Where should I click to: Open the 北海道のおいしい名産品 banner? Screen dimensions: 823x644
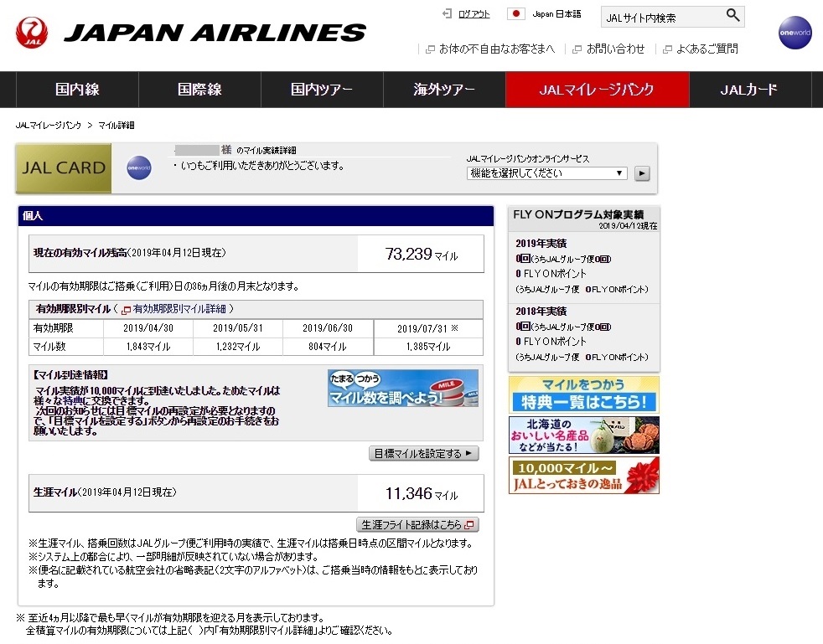point(583,435)
